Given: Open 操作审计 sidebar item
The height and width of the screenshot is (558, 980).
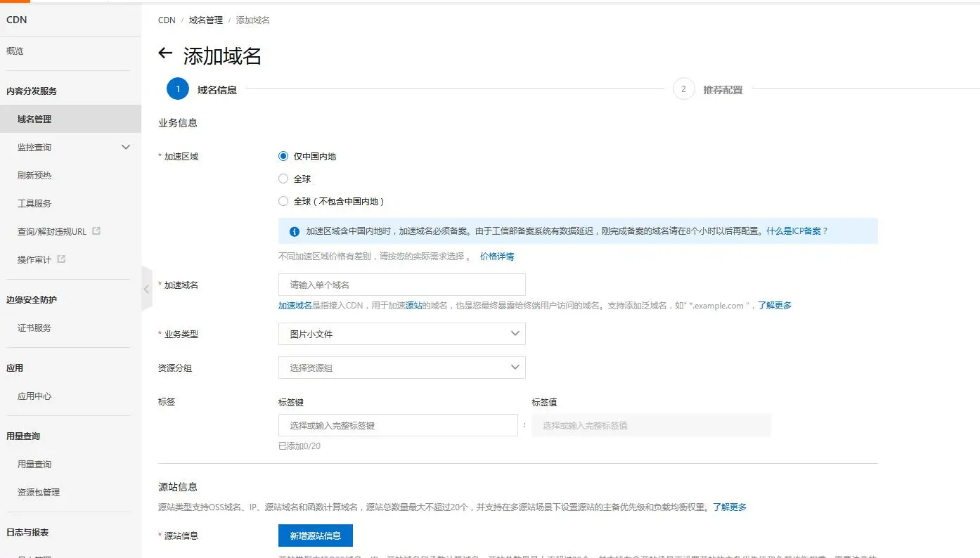Looking at the screenshot, I should click(x=34, y=259).
